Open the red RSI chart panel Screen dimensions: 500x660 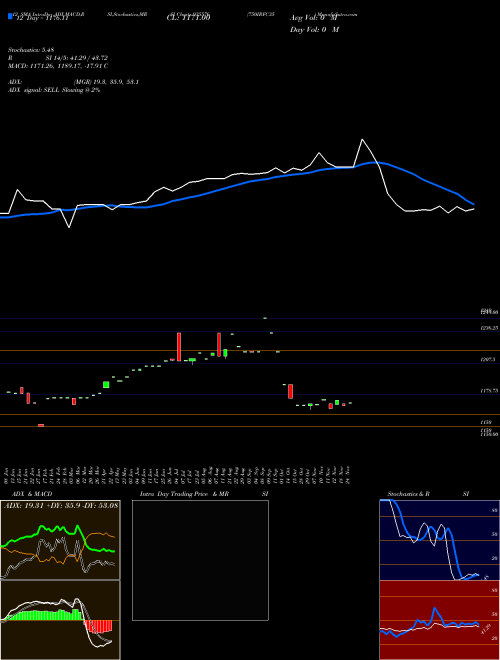click(x=439, y=620)
